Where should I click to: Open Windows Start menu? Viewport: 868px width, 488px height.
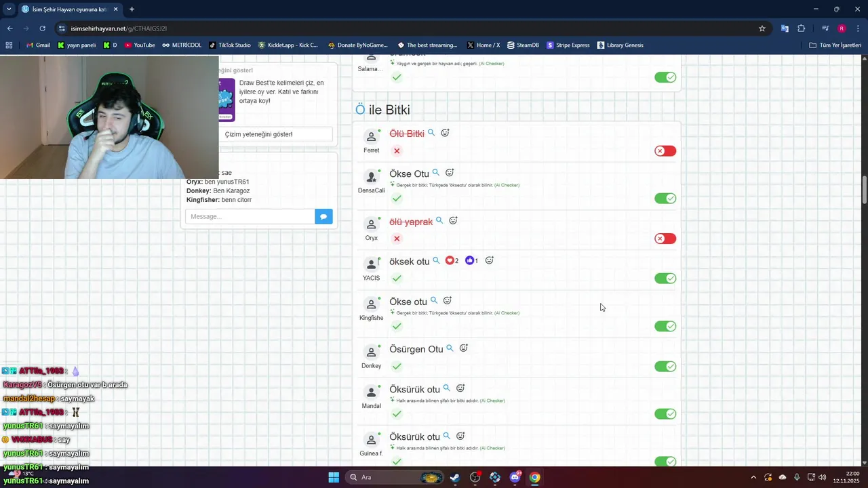pyautogui.click(x=334, y=477)
